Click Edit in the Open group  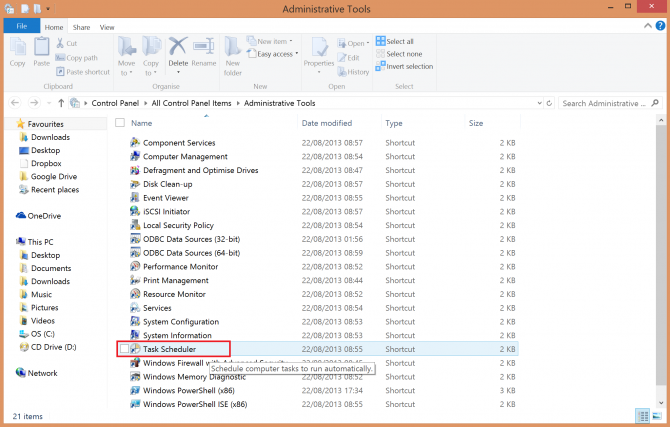pyautogui.click(x=348, y=58)
